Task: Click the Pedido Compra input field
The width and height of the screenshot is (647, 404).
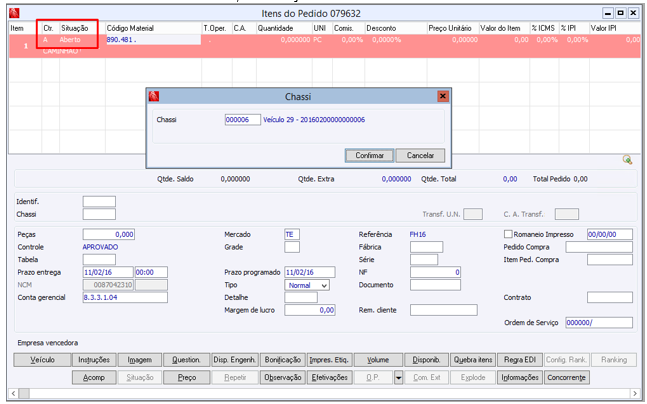Action: (x=599, y=247)
